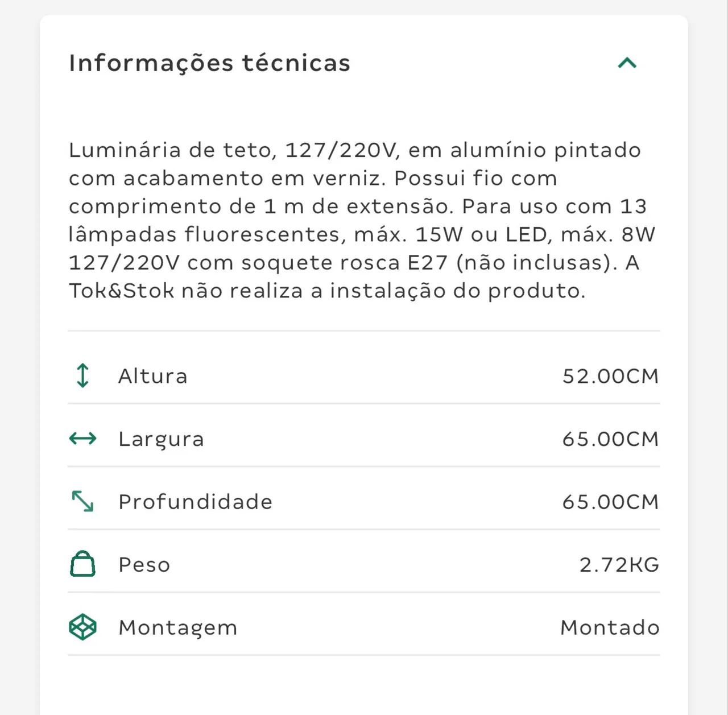This screenshot has width=728, height=715.
Task: Select the Informações técnicas heading
Action: [209, 63]
